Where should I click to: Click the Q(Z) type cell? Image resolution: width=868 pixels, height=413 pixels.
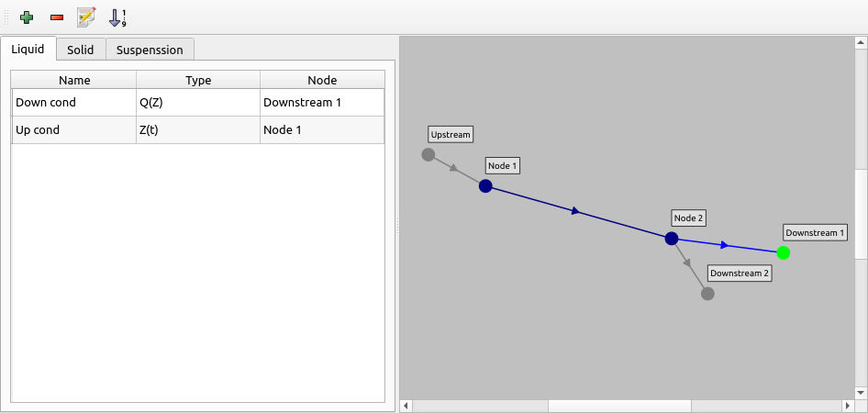coord(198,103)
